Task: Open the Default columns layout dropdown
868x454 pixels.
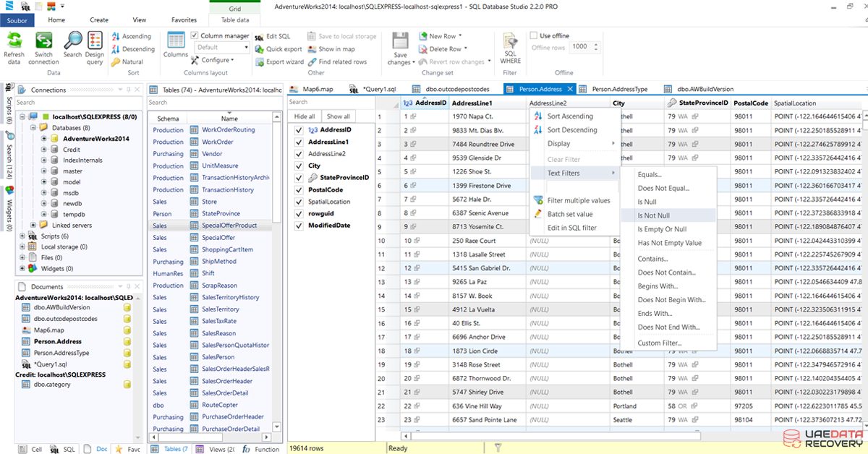Action: point(222,48)
